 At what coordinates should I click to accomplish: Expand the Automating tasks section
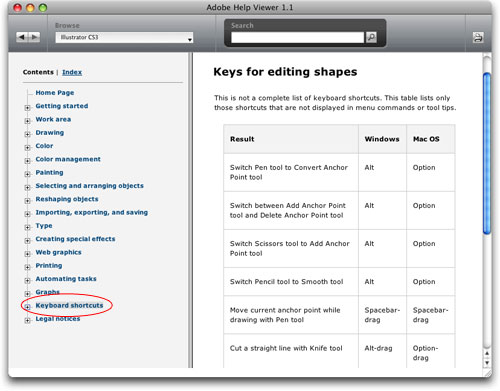pos(27,280)
